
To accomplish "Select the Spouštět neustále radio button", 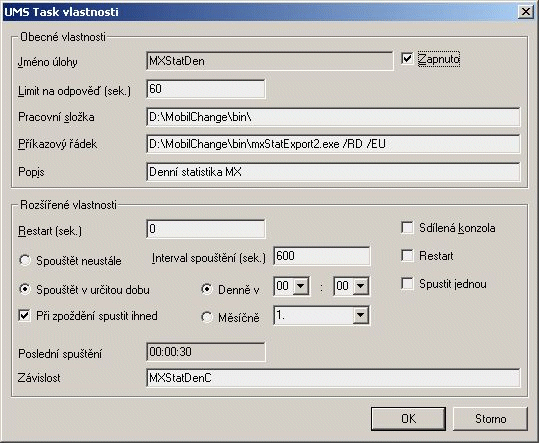I will point(25,261).
